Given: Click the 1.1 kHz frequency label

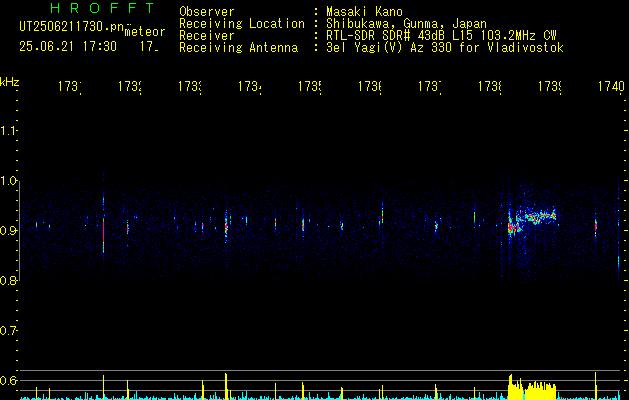Looking at the screenshot, I should pos(8,131).
